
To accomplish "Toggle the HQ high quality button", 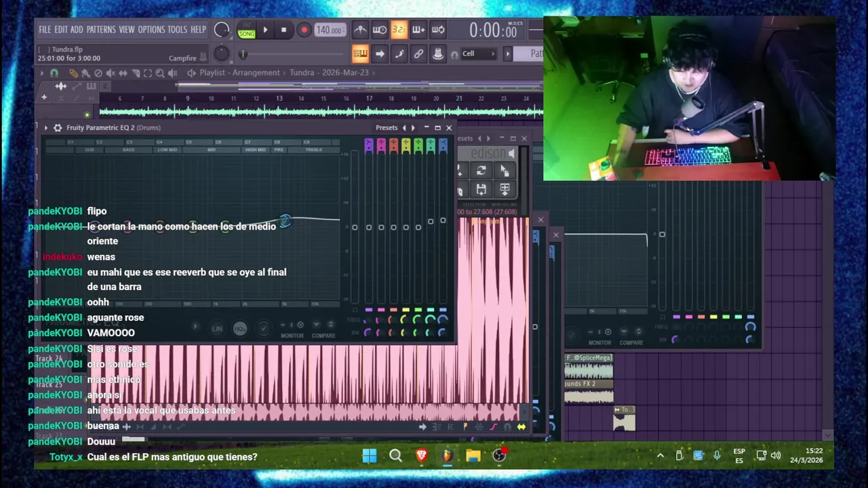I will coord(239,329).
